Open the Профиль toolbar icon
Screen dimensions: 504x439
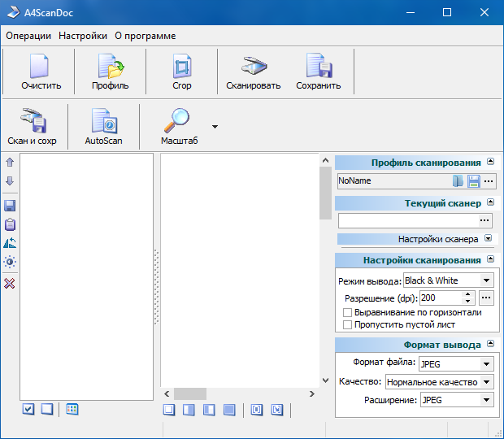(x=109, y=67)
